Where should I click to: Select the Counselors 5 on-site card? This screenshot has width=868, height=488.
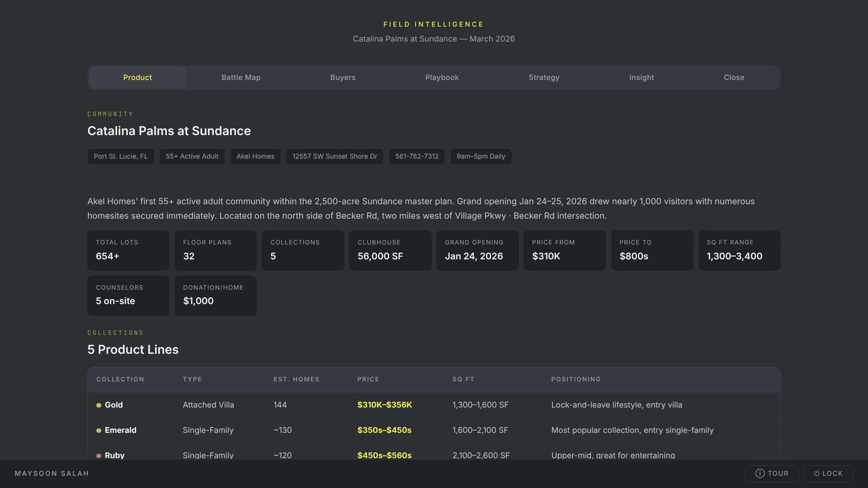click(x=128, y=296)
